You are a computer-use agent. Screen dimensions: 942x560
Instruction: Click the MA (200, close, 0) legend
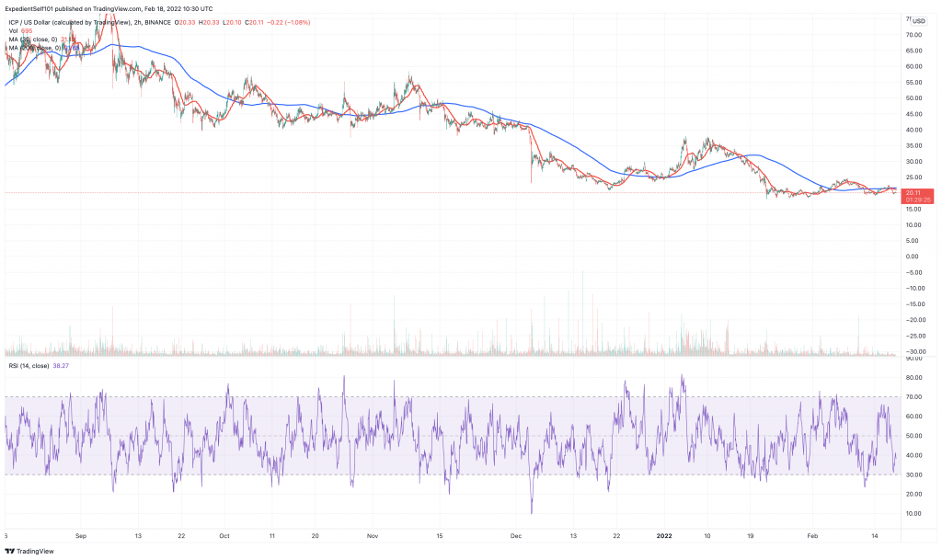[43, 48]
